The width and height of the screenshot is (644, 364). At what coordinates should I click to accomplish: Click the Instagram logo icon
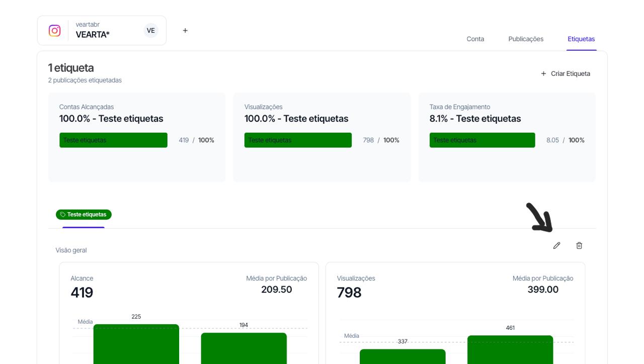point(54,31)
